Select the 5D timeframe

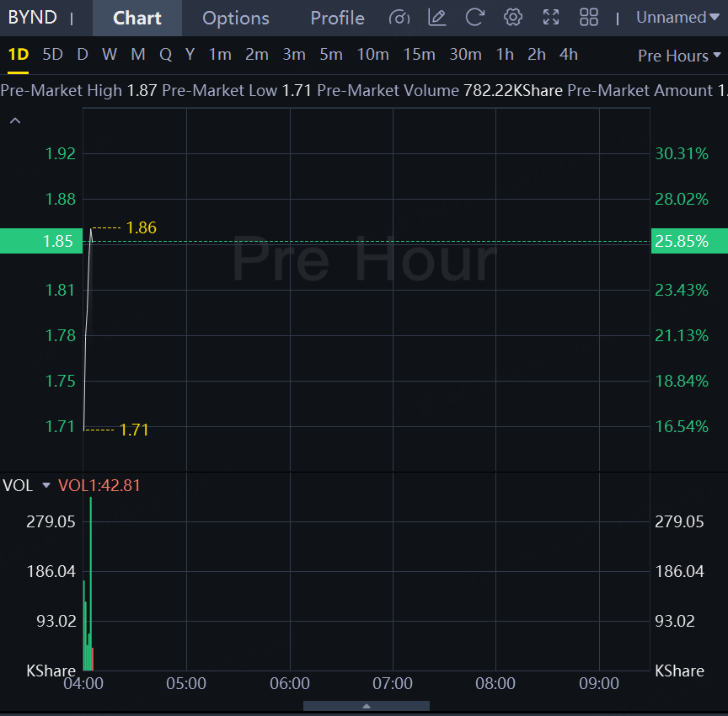tap(52, 55)
